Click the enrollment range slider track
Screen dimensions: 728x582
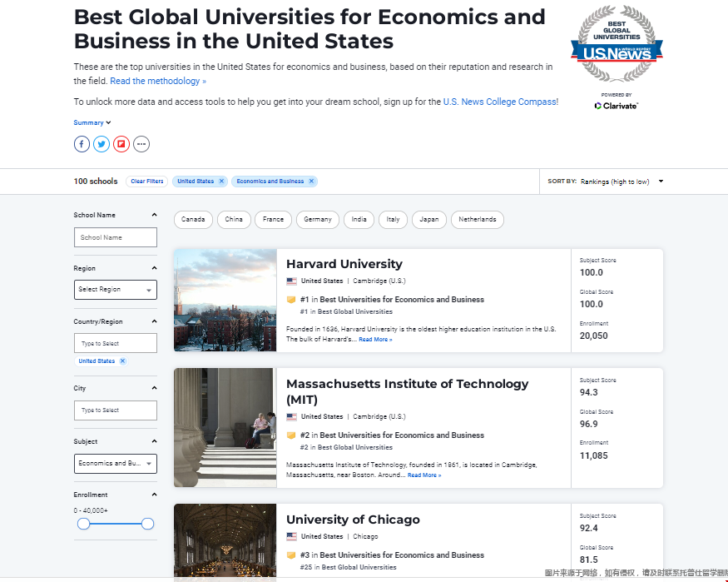(116, 524)
